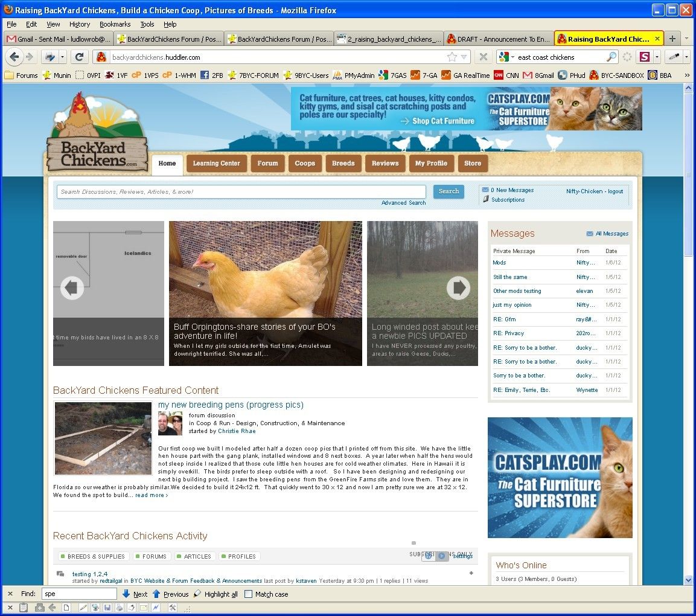The height and width of the screenshot is (616, 696).
Task: Close the active Raising BackYard Chickens tab
Action: point(657,39)
